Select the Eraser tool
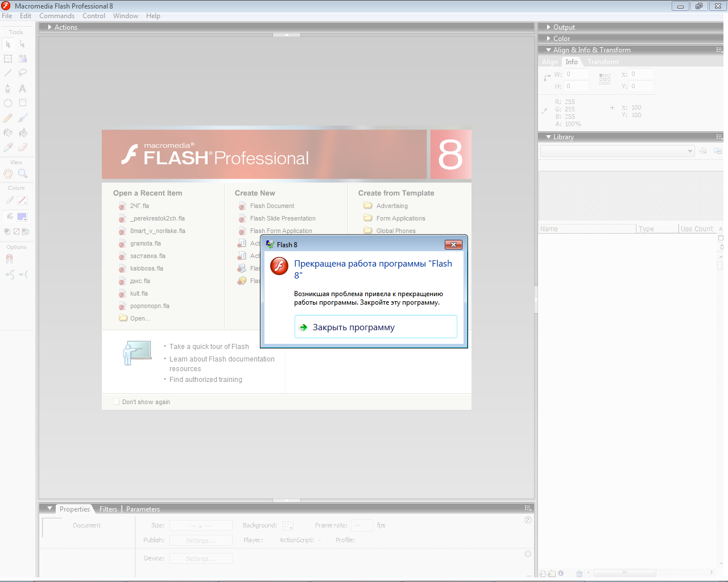Viewport: 728px width, 582px height. pos(23,147)
